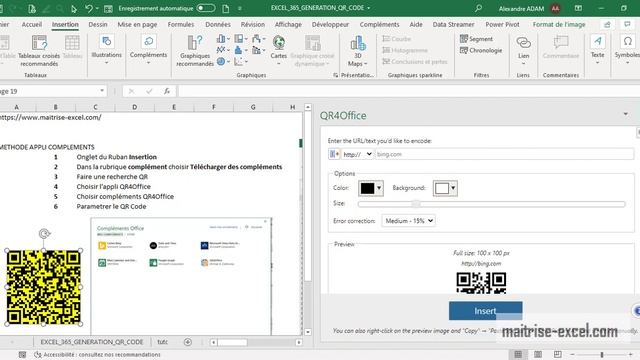The image size is (640, 360).
Task: Open the Background color dropdown
Action: pyautogui.click(x=453, y=188)
